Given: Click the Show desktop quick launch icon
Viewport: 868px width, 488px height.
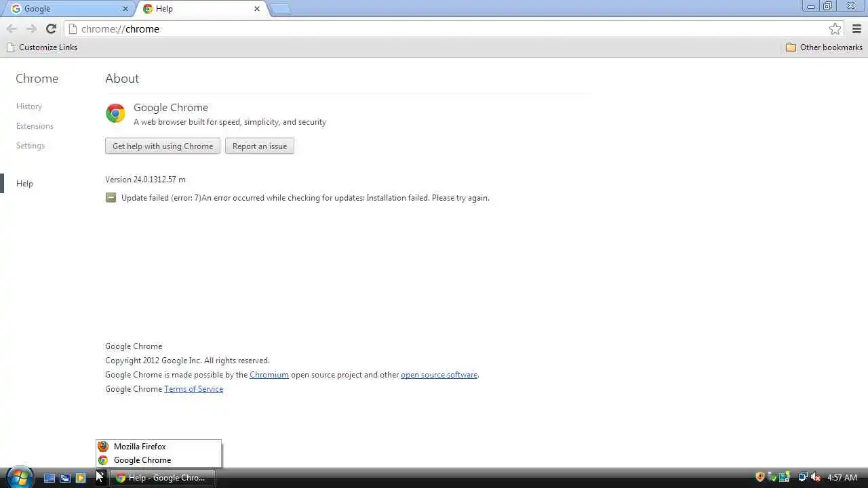Looking at the screenshot, I should tap(50, 478).
